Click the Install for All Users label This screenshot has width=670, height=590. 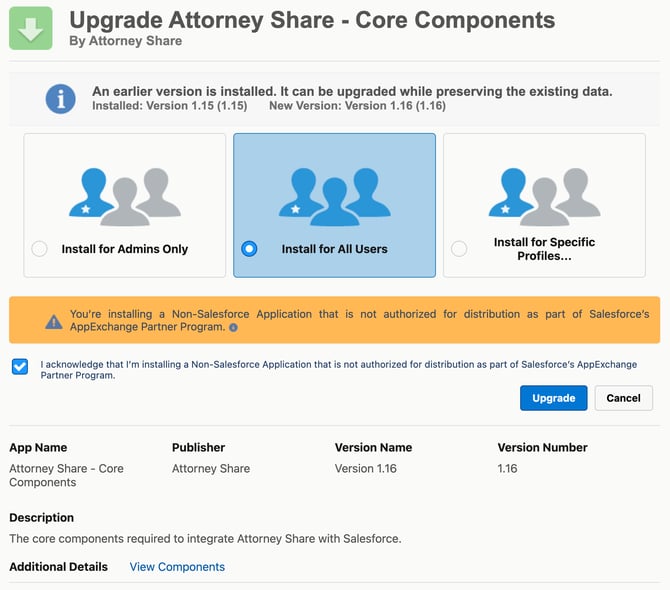[x=334, y=249]
